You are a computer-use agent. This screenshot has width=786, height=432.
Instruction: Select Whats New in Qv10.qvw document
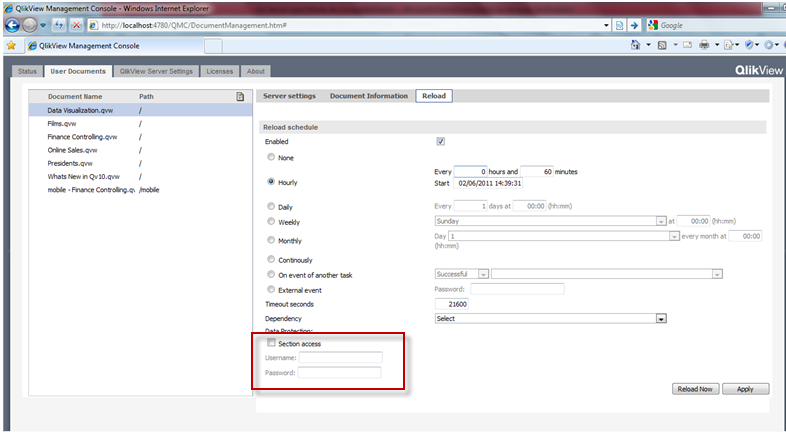click(140, 176)
